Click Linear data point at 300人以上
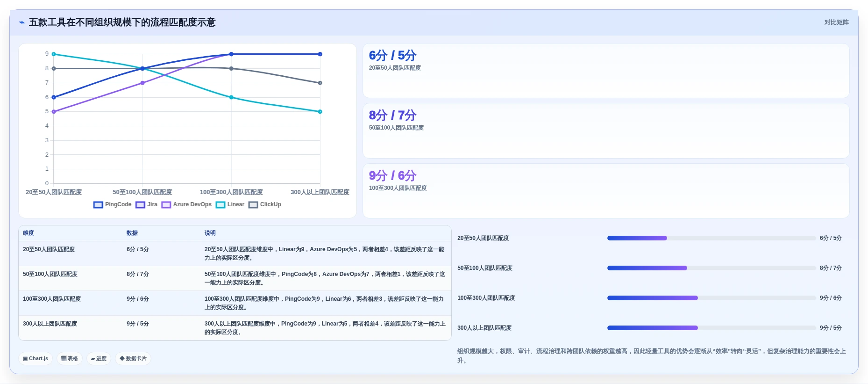Screen dimensions: 868x384 (320, 112)
